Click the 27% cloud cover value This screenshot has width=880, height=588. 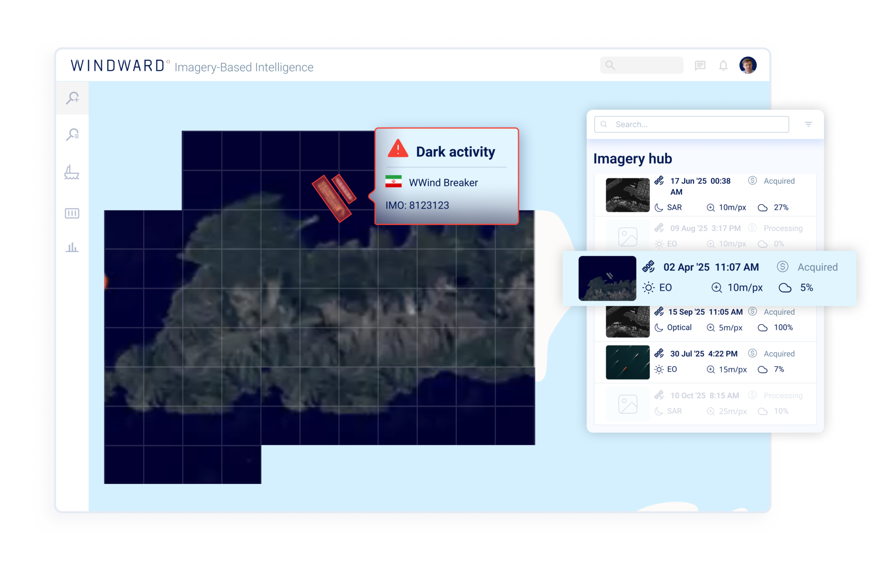click(x=781, y=207)
